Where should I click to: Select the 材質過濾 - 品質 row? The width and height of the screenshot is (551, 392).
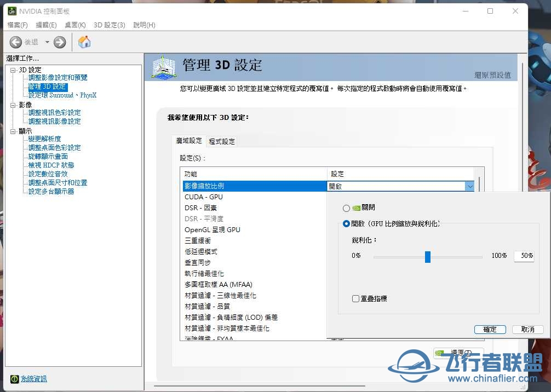coord(255,307)
